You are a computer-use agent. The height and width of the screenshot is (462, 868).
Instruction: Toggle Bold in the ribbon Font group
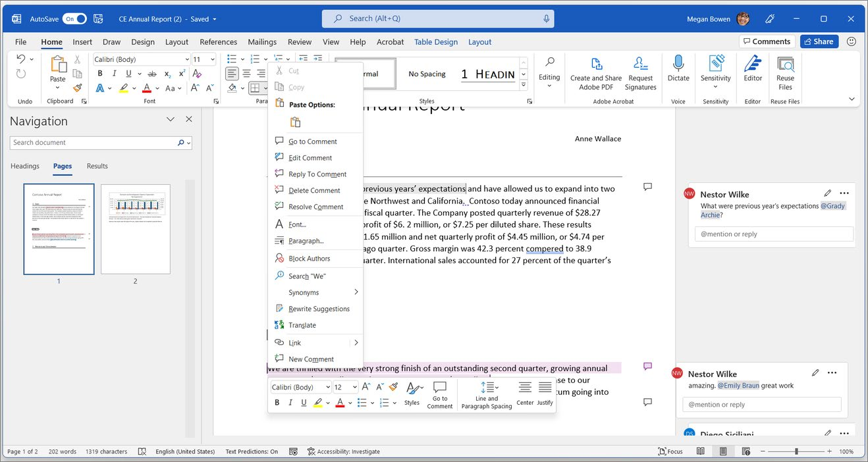coord(100,74)
